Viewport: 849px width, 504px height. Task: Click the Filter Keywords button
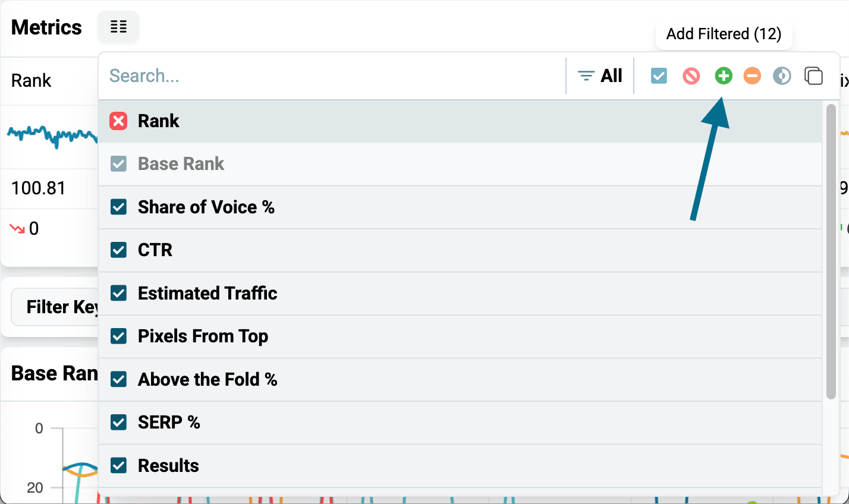(55, 307)
